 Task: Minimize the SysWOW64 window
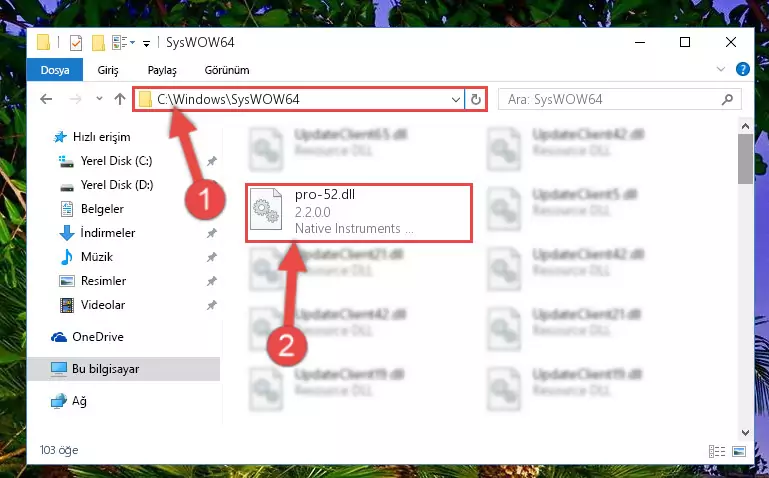[x=640, y=43]
